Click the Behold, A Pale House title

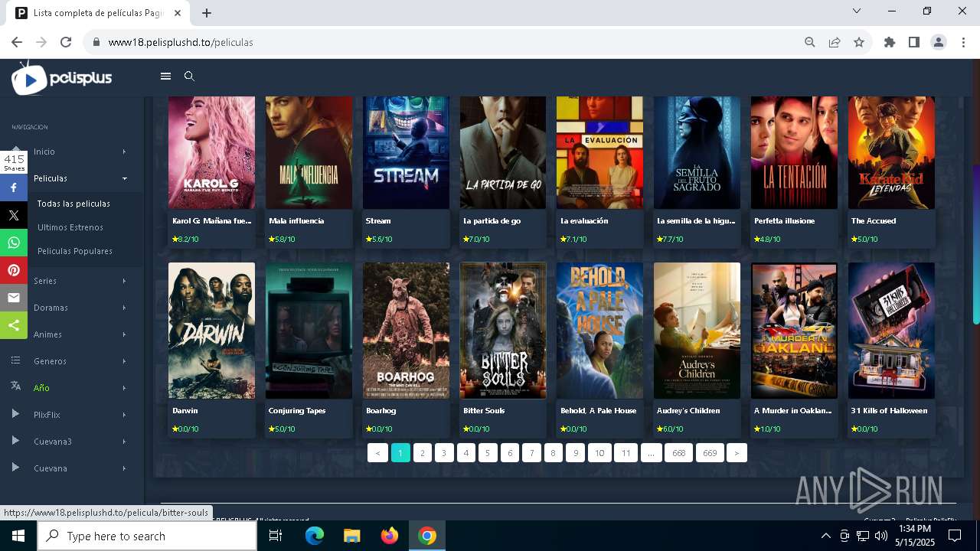[x=598, y=411]
